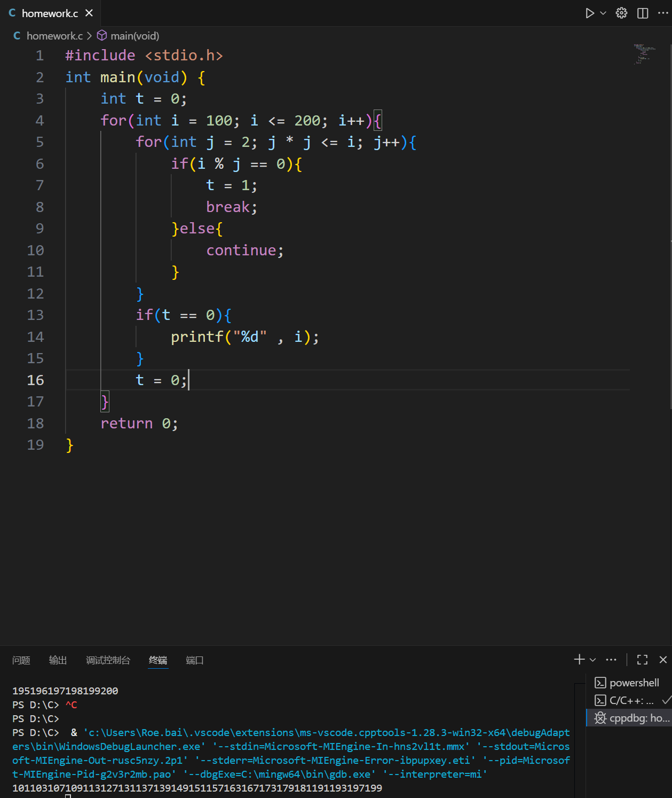Select the cppdbg debug terminal entry
The width and height of the screenshot is (672, 798).
click(x=629, y=718)
